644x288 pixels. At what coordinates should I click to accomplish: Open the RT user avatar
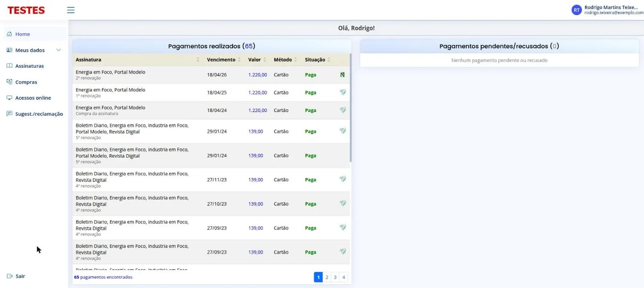(x=576, y=10)
